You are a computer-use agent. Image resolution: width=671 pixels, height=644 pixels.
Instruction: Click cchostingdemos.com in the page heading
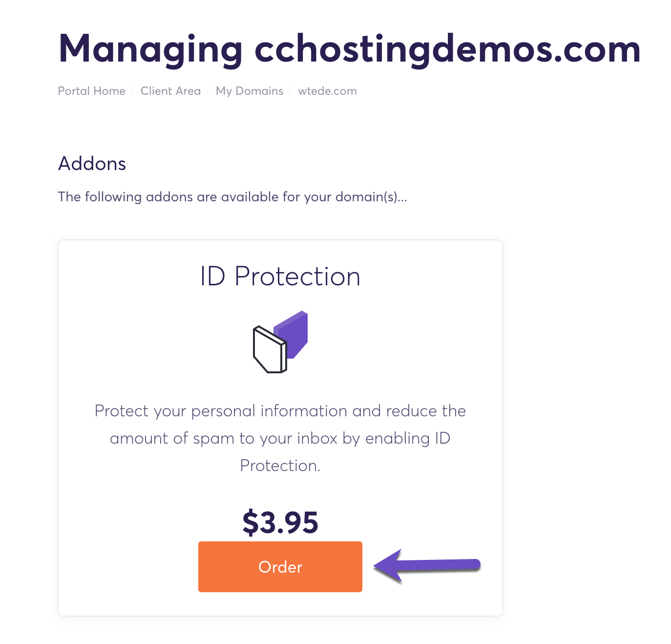coord(447,49)
